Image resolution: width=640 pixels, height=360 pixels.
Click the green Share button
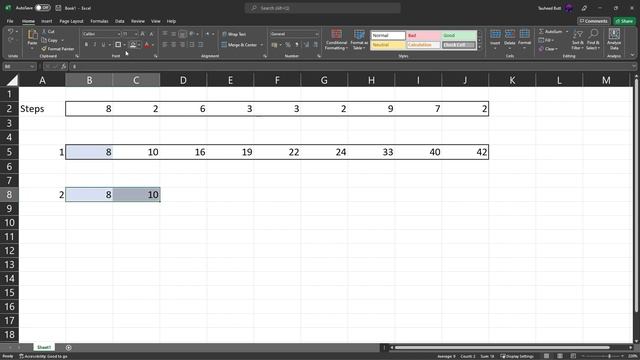pos(624,21)
